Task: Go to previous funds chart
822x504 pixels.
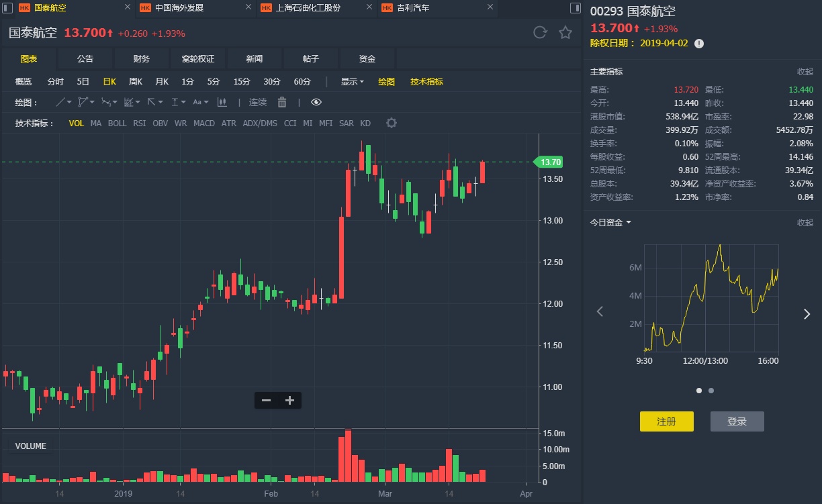Action: point(600,312)
